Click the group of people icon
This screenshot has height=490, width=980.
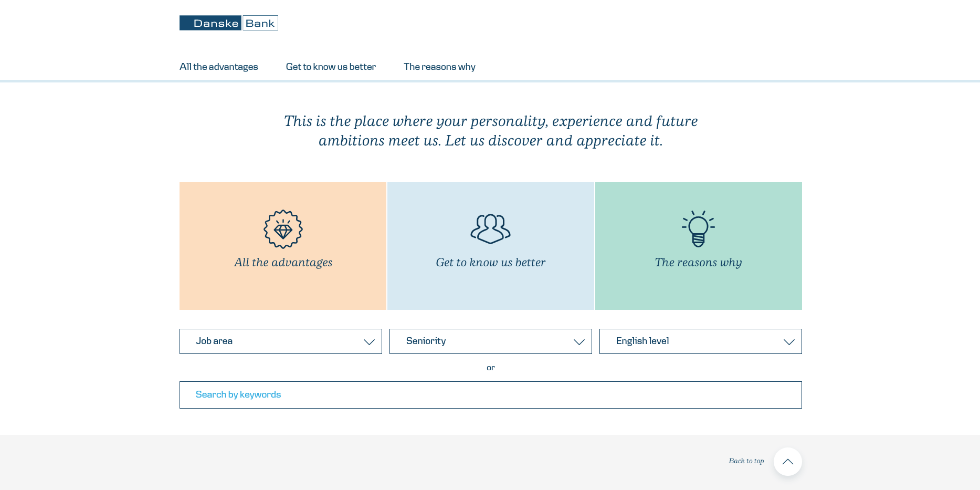point(490,229)
